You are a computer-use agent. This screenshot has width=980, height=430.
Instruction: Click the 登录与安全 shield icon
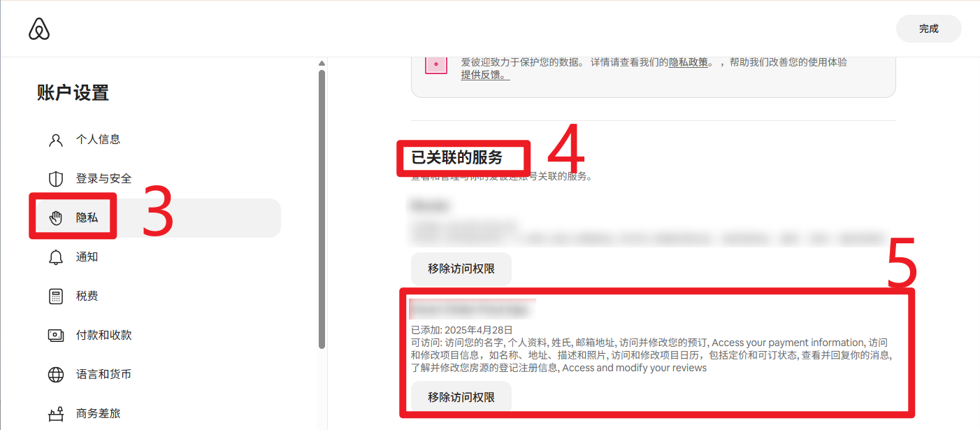(56, 179)
